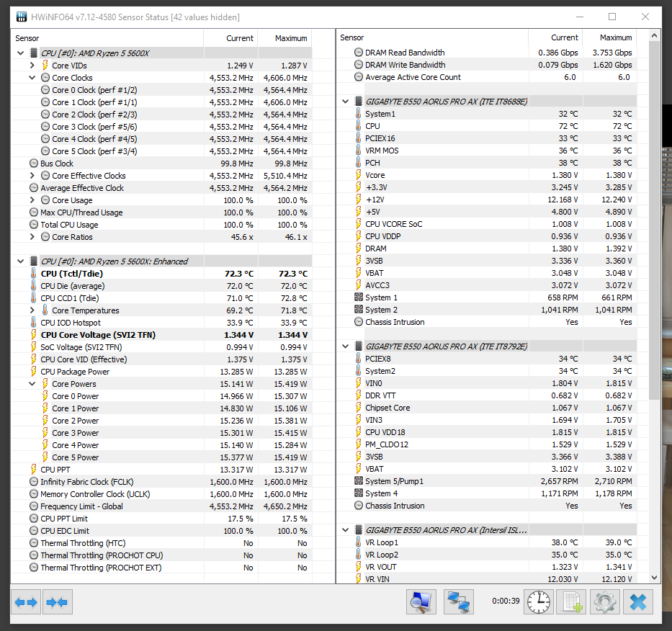Select the first Chassis Intrusion row
This screenshot has width=672, height=631.
click(x=486, y=322)
